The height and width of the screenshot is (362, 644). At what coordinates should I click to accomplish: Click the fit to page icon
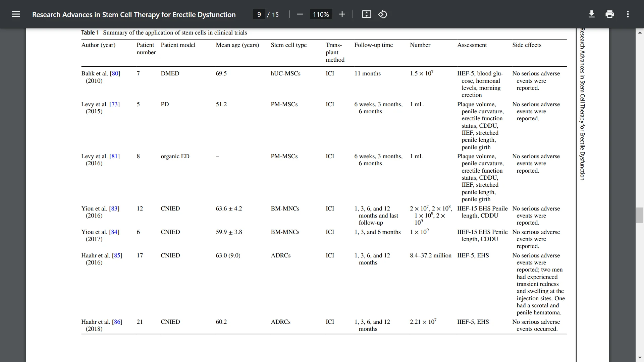(x=366, y=14)
